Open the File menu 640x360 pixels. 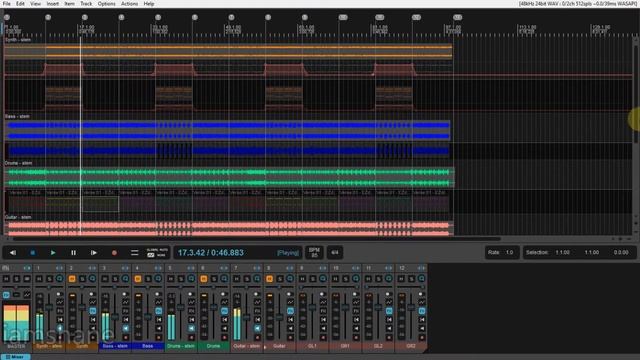[x=7, y=4]
